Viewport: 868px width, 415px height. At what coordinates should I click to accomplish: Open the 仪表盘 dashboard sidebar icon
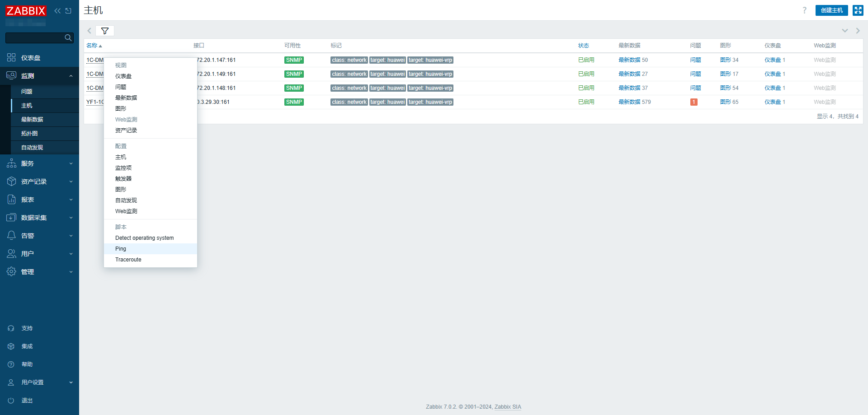[11, 57]
